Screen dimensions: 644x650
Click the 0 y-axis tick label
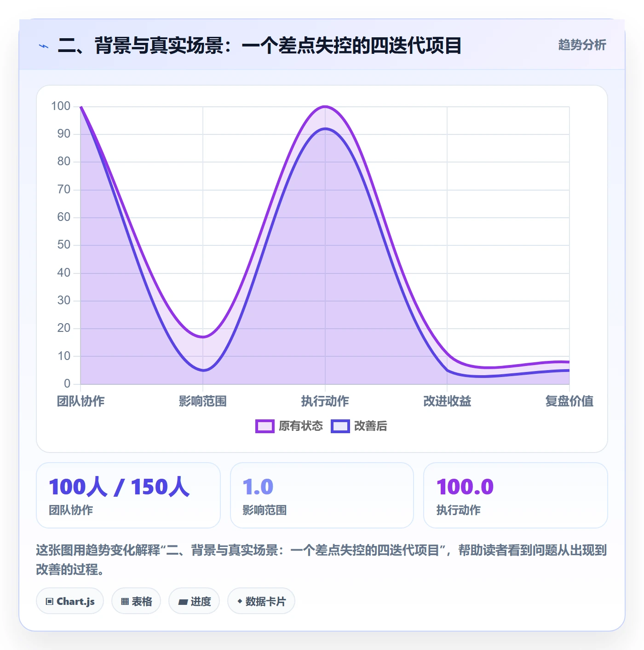pyautogui.click(x=67, y=383)
